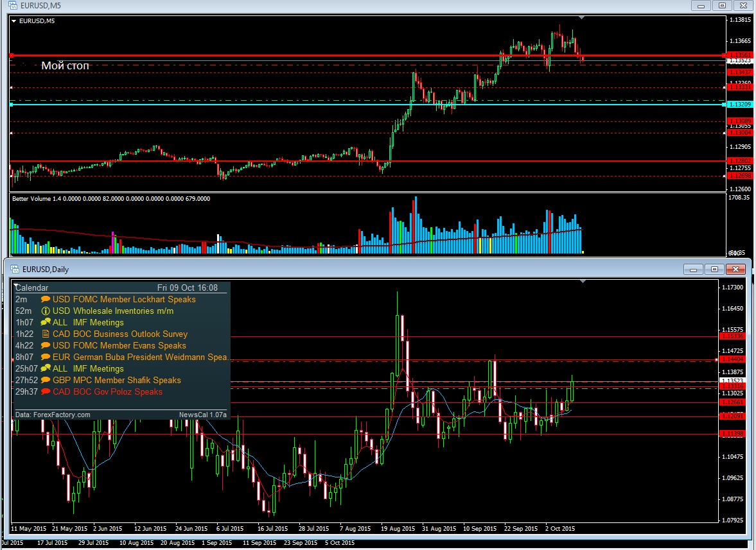The width and height of the screenshot is (756, 550).
Task: Click the 'GBP MPC Member Shafik Speaks' event
Action: [x=117, y=380]
